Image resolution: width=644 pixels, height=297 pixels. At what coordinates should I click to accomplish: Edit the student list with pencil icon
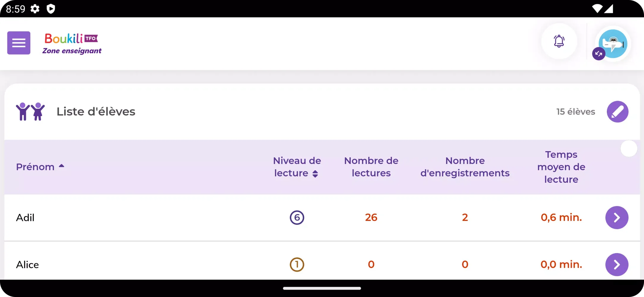coord(617,112)
